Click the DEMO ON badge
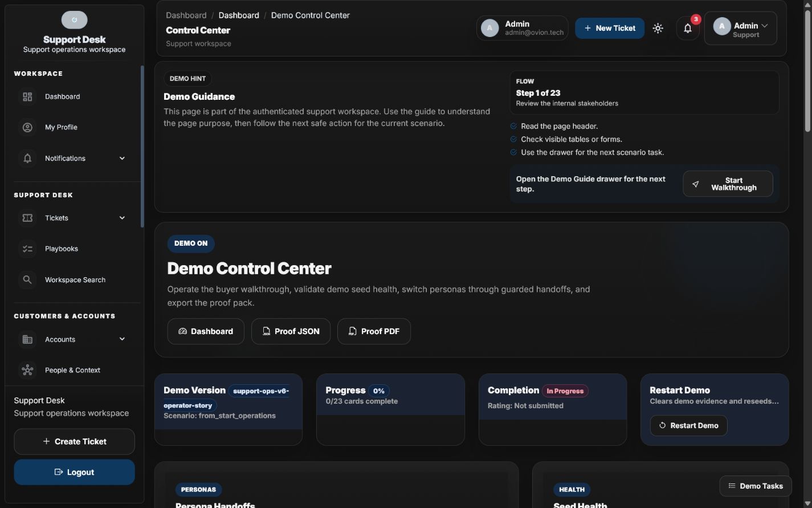This screenshot has height=508, width=812. 191,243
